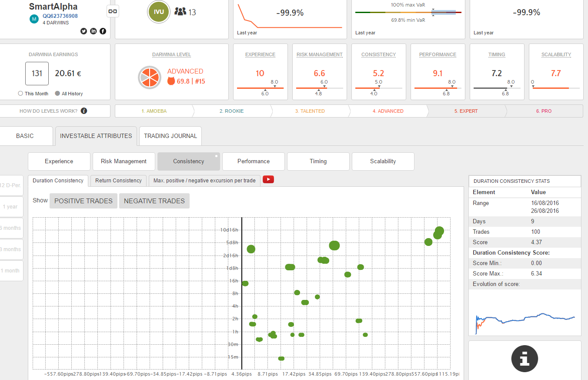Click the green IVU badge
The height and width of the screenshot is (380, 588).
tap(159, 12)
